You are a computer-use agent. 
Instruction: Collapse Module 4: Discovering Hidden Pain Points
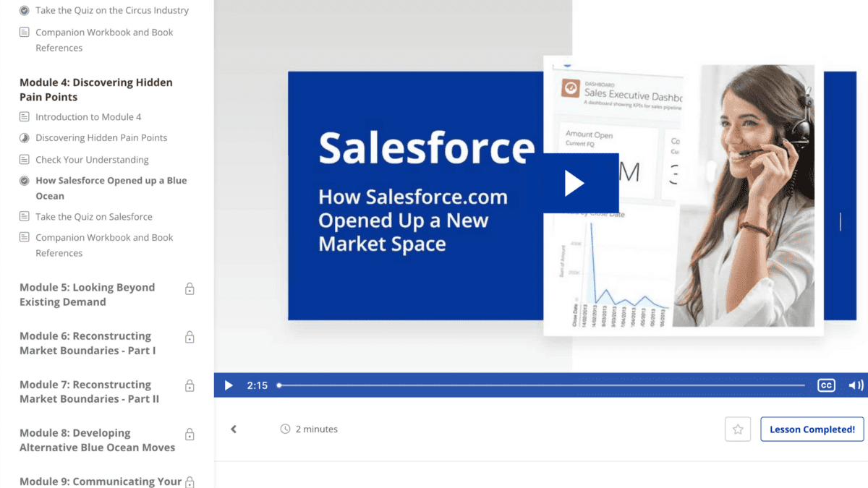click(x=96, y=90)
